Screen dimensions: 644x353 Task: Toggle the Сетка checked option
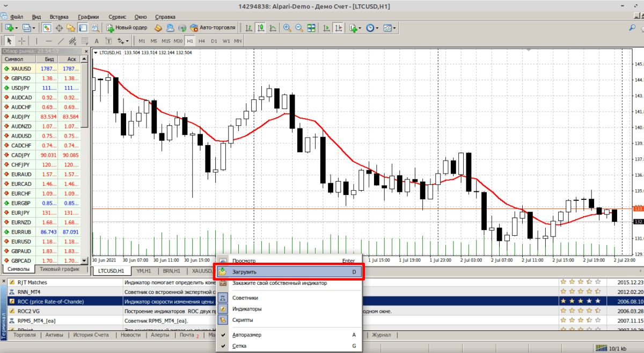[240, 346]
